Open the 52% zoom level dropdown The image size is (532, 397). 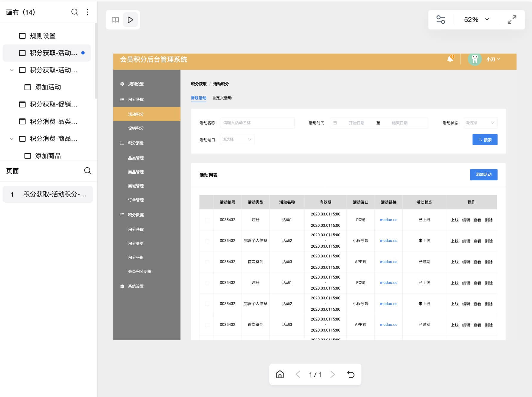[x=476, y=20]
